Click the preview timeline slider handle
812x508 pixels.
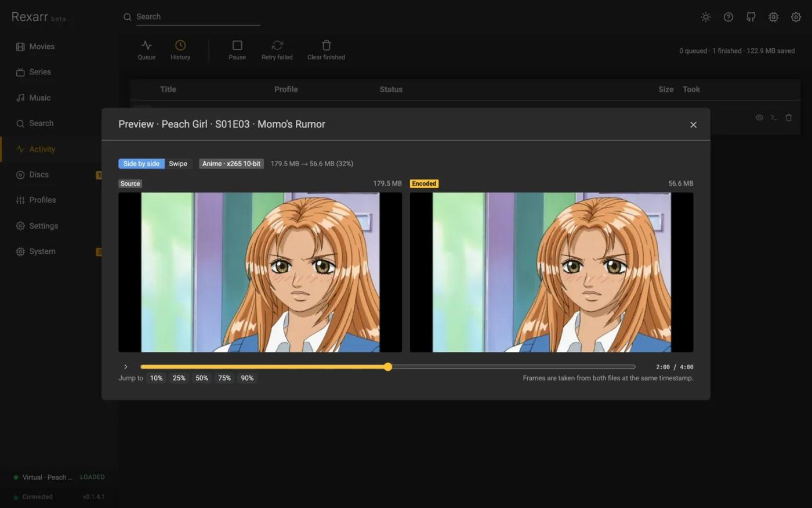[388, 367]
